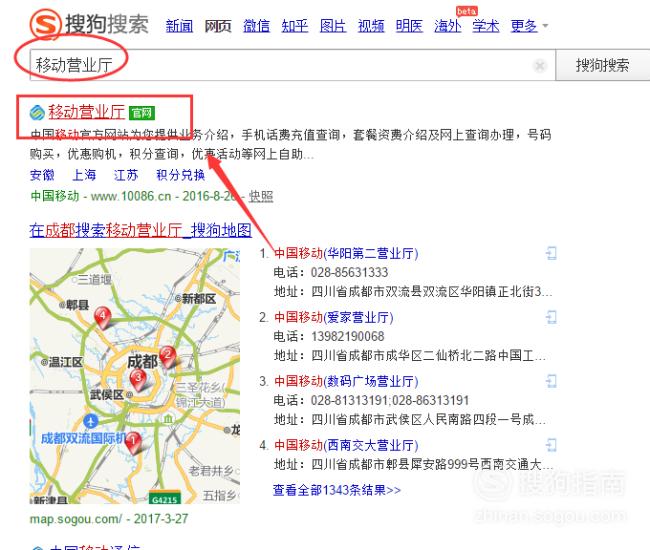Screen dimensions: 650x550
Task: Open 中国移动(数码广场营业厅) listing
Action: pyautogui.click(x=346, y=381)
